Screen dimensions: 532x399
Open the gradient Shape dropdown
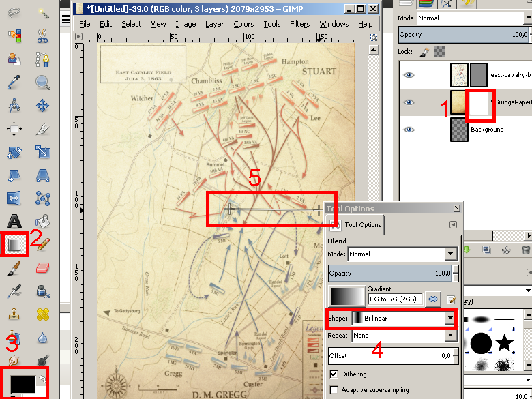(x=450, y=318)
